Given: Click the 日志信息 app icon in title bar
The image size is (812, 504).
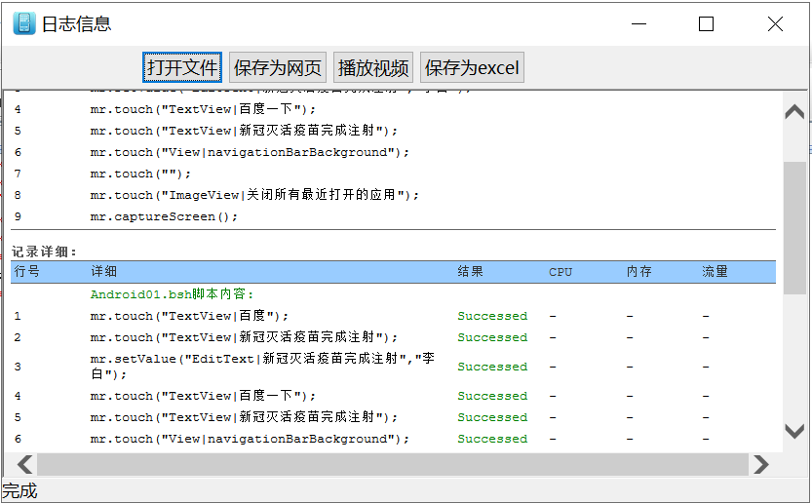Looking at the screenshot, I should [x=23, y=23].
